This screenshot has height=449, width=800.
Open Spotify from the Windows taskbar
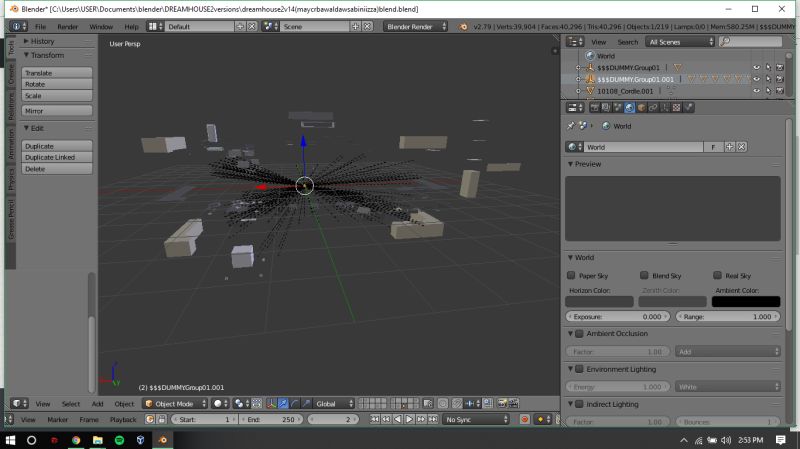(119, 440)
